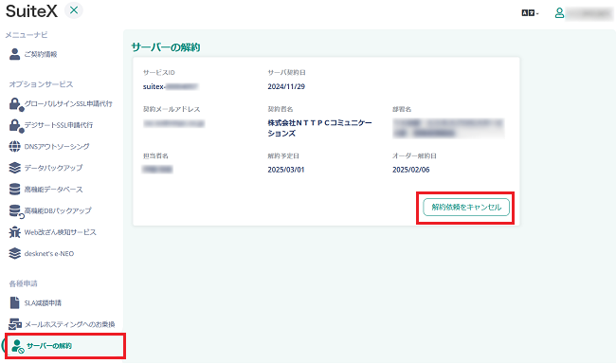Click the 解約依頼をキャンセル button

(466, 208)
